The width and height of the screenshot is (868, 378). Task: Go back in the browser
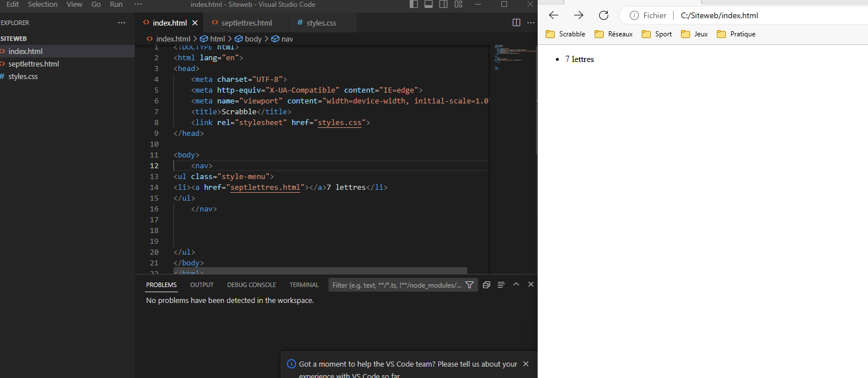[x=554, y=15]
